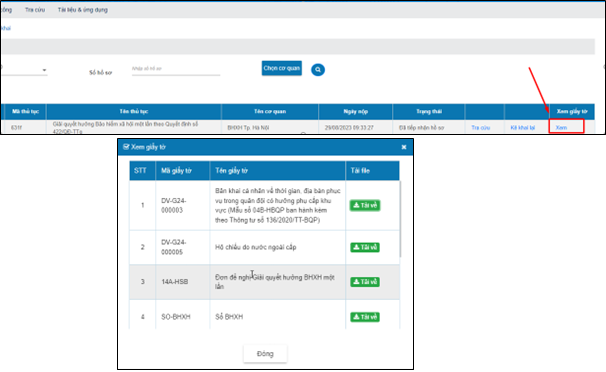Open the Kê khai lại link
606x372 pixels.
523,127
